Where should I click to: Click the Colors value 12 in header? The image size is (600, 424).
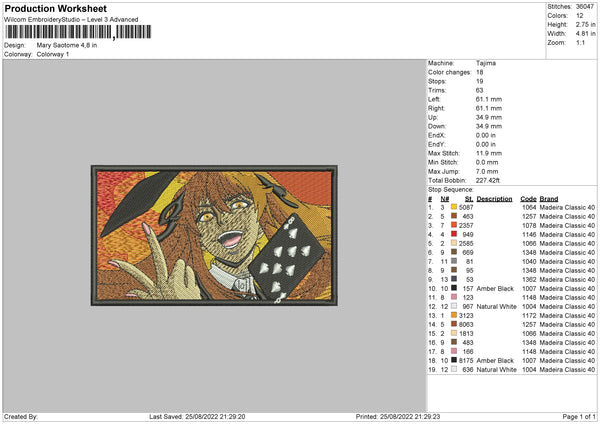point(579,16)
